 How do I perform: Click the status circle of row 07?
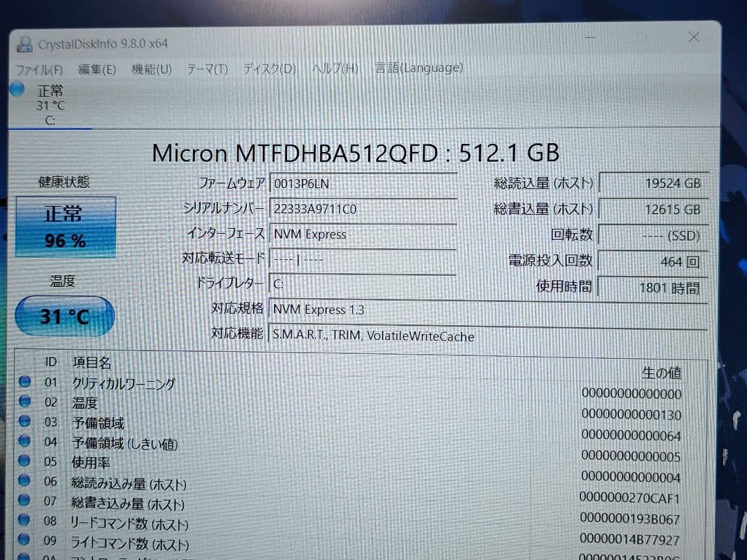(x=24, y=500)
